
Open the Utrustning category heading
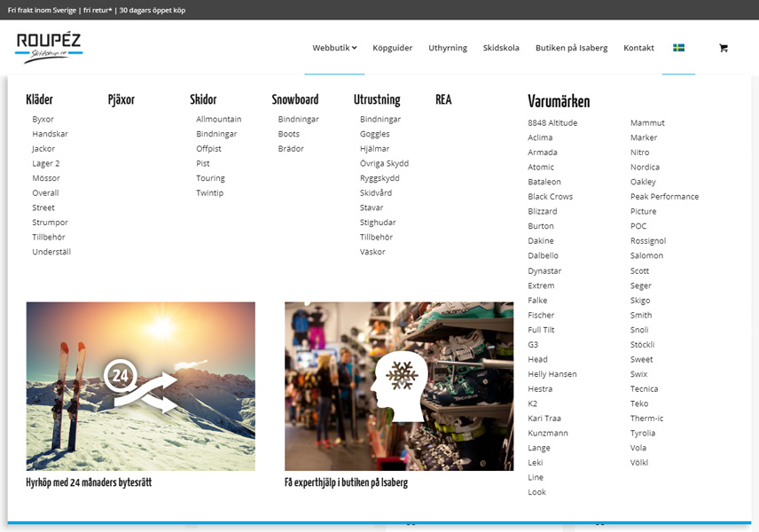pyautogui.click(x=377, y=99)
